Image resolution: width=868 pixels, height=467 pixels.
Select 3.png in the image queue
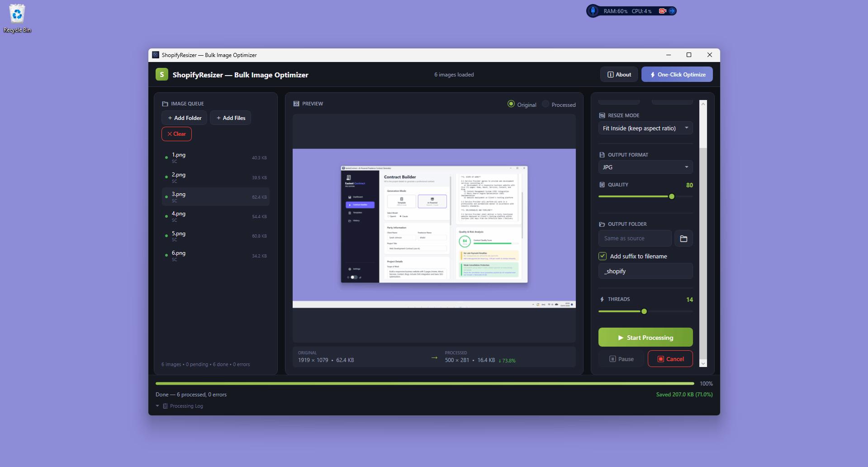click(215, 197)
